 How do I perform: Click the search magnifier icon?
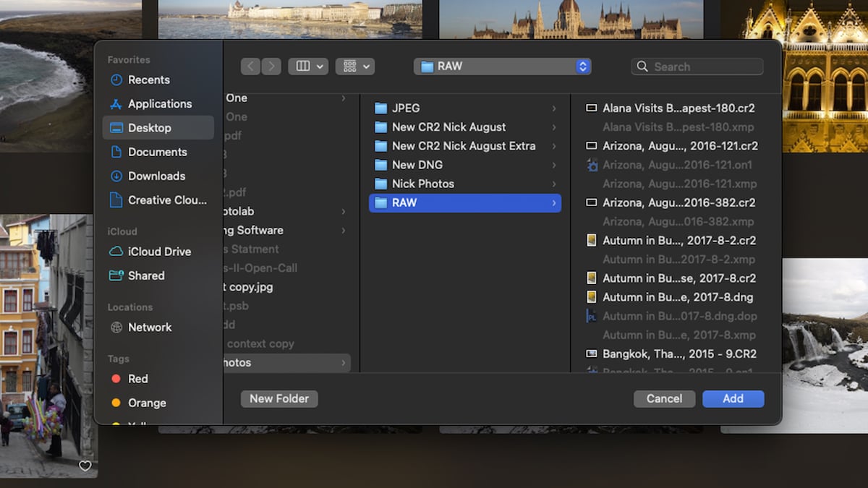642,66
